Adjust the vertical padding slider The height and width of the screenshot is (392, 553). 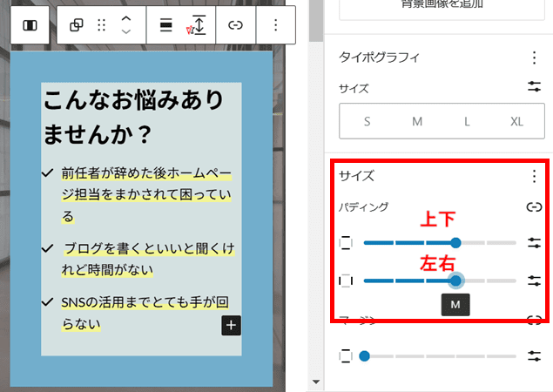(x=440, y=243)
